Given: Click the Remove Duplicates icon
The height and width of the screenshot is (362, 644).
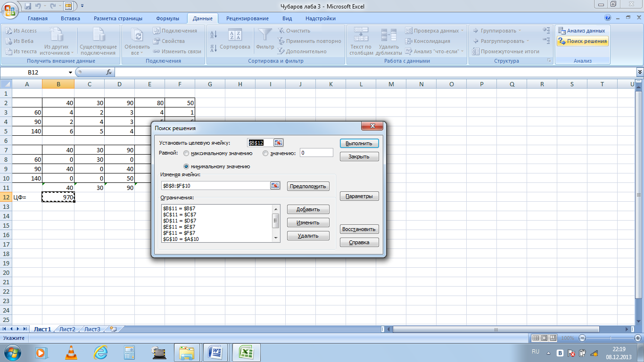Looking at the screenshot, I should tap(388, 36).
